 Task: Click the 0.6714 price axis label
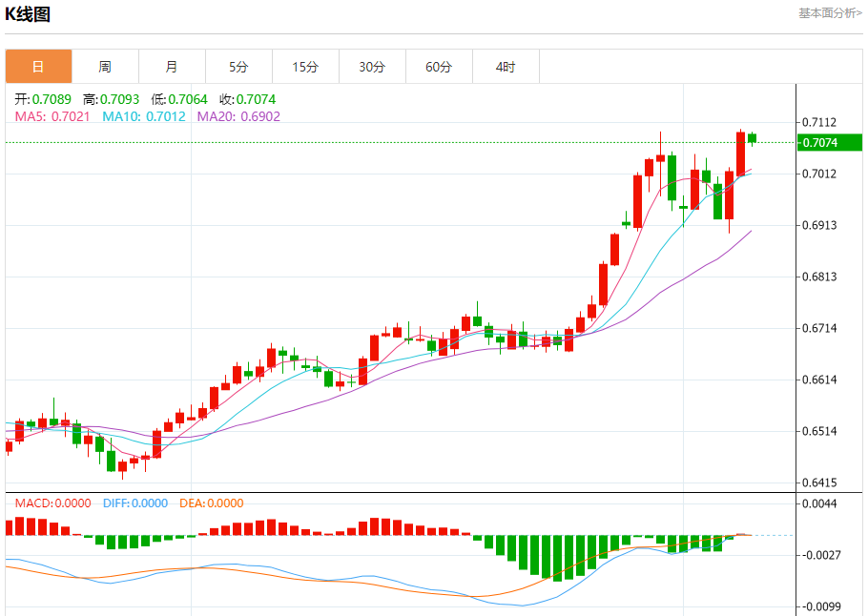(819, 328)
